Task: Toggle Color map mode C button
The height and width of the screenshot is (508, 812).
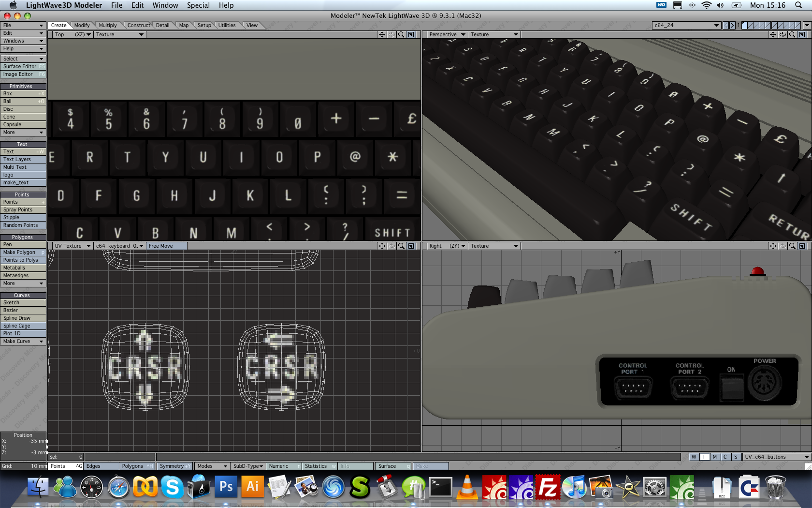Action: (725, 457)
